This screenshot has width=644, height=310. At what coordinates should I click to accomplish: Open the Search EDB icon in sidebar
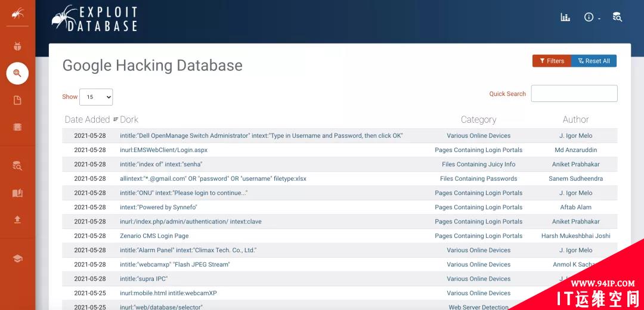point(17,166)
